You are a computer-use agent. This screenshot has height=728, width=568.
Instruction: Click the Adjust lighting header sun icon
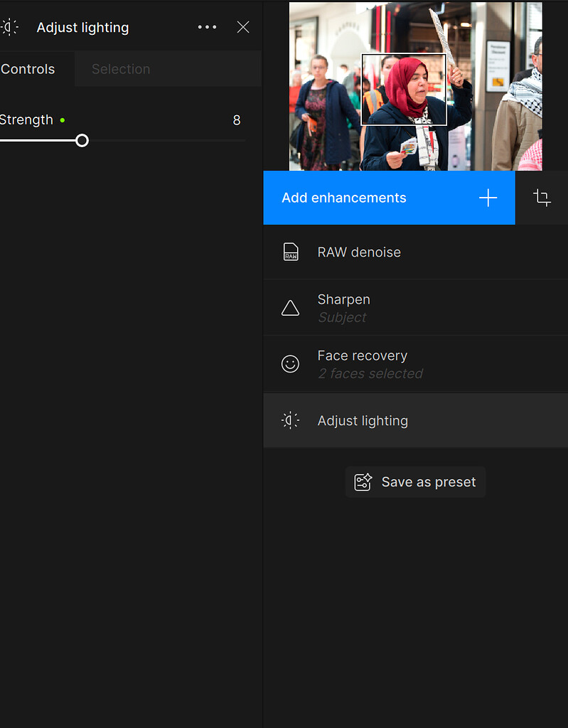pyautogui.click(x=9, y=28)
